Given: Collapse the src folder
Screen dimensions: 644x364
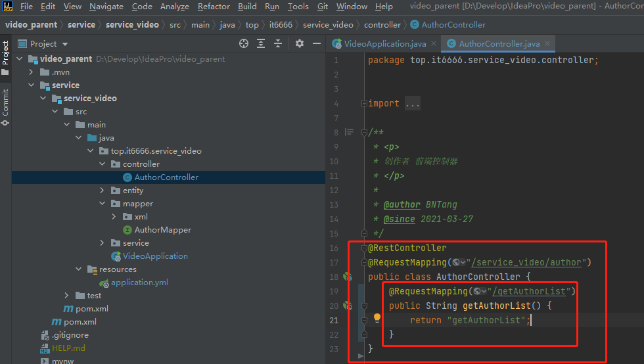Looking at the screenshot, I should pos(55,111).
